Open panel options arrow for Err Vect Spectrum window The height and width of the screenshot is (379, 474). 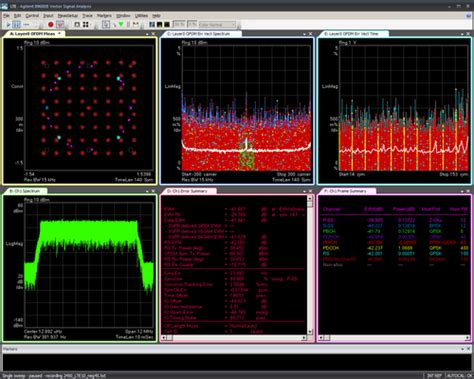[x=304, y=34]
